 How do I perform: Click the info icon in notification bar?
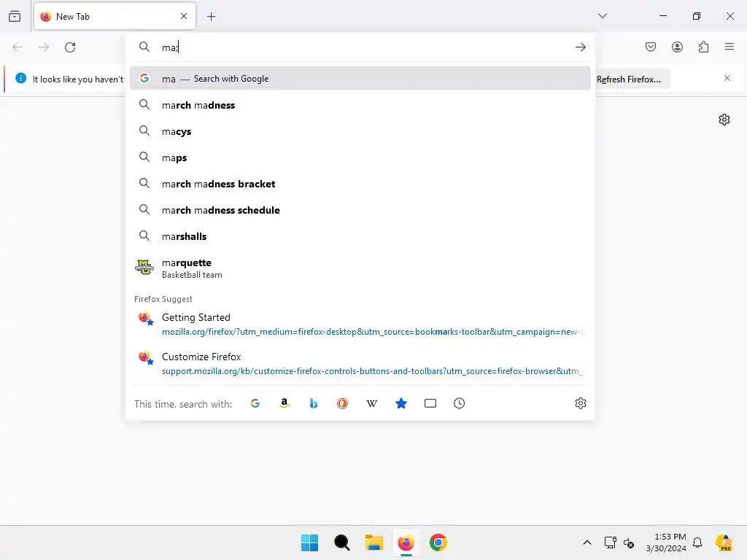pyautogui.click(x=21, y=78)
